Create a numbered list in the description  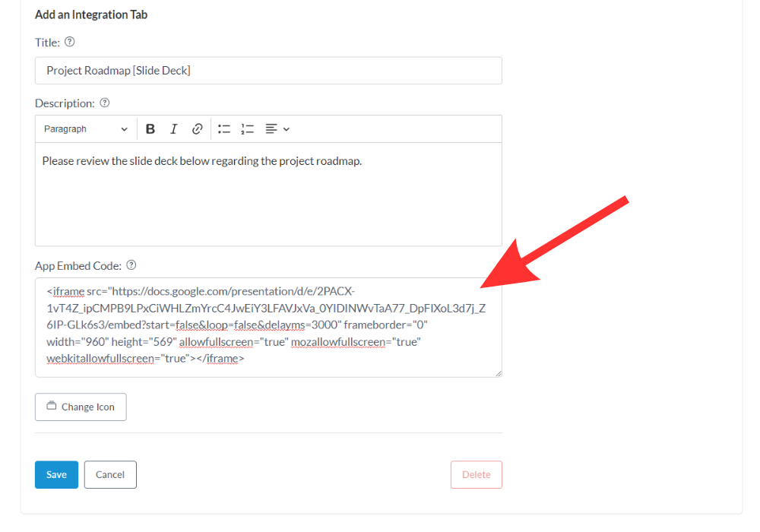247,129
